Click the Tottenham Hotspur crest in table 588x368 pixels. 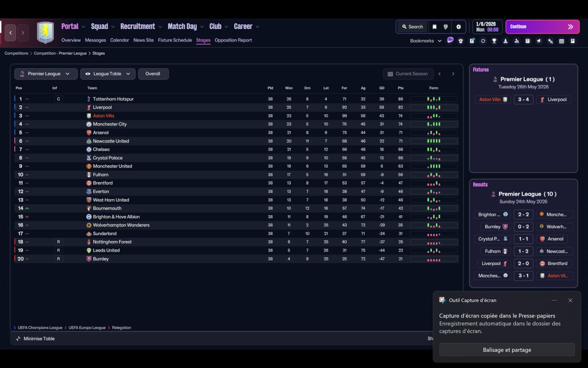tap(89, 99)
